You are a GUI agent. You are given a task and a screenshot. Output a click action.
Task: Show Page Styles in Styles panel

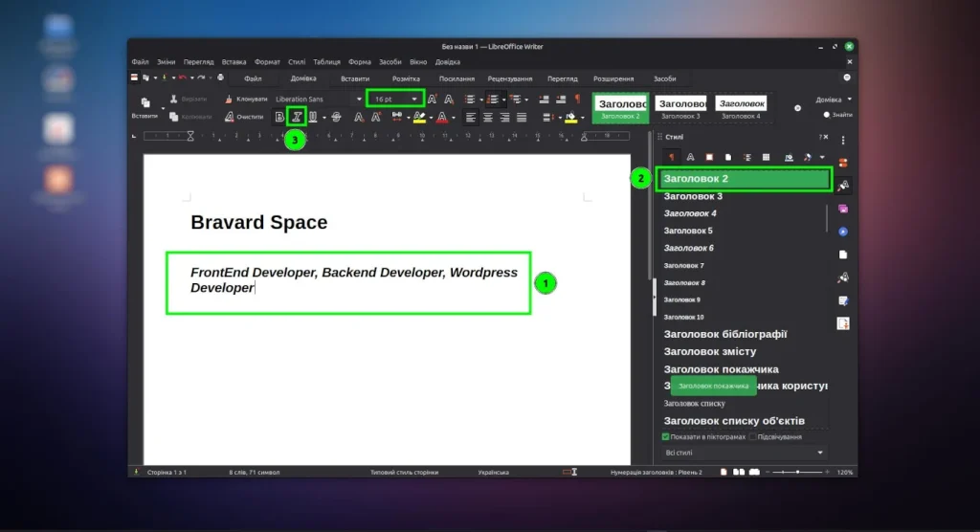(x=727, y=157)
